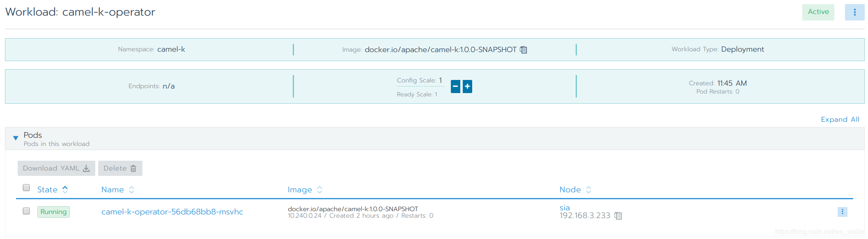Click the Ready Scale: 1 text
The width and height of the screenshot is (868, 239).
pos(417,95)
